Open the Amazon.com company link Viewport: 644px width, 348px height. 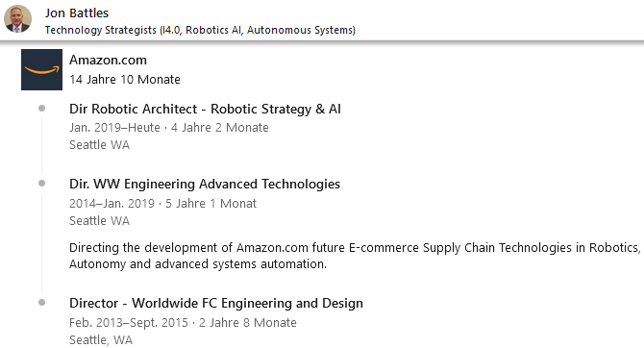[108, 60]
